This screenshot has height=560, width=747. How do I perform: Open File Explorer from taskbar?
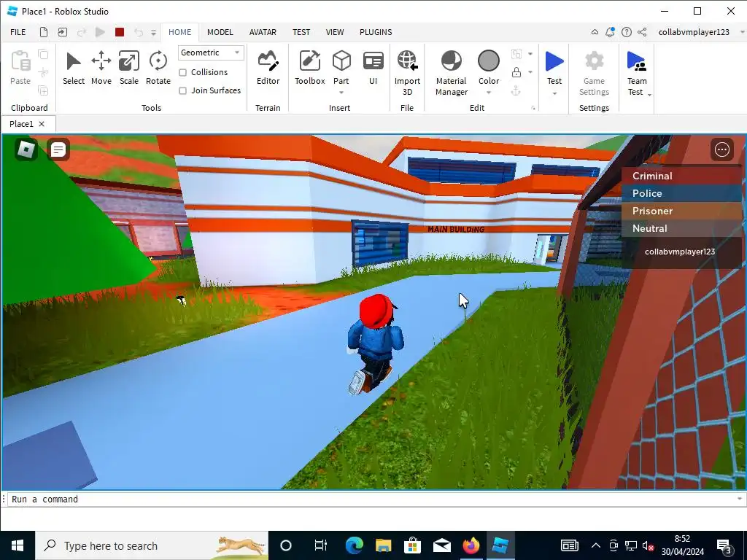[383, 545]
